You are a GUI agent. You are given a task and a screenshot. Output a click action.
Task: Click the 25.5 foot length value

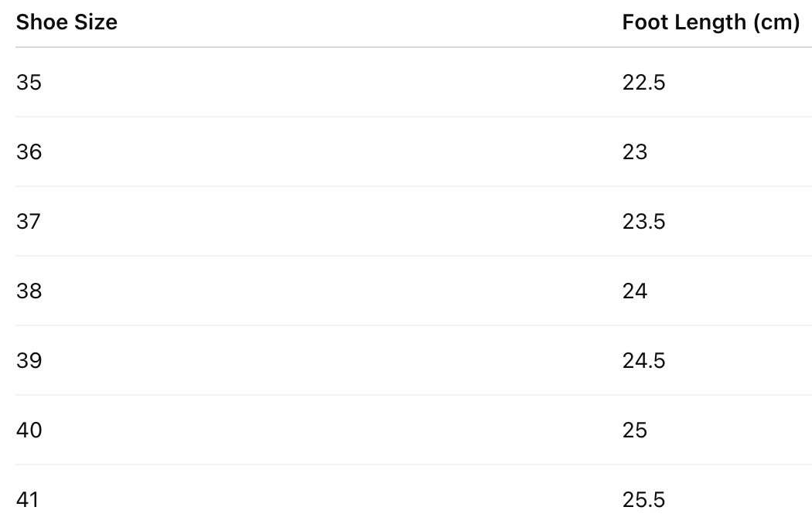pyautogui.click(x=643, y=499)
